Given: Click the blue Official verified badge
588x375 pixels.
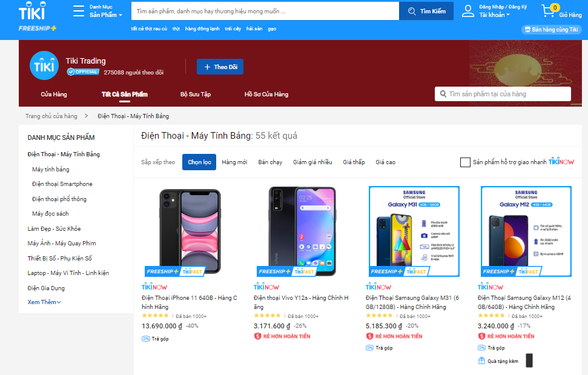Looking at the screenshot, I should pos(82,72).
